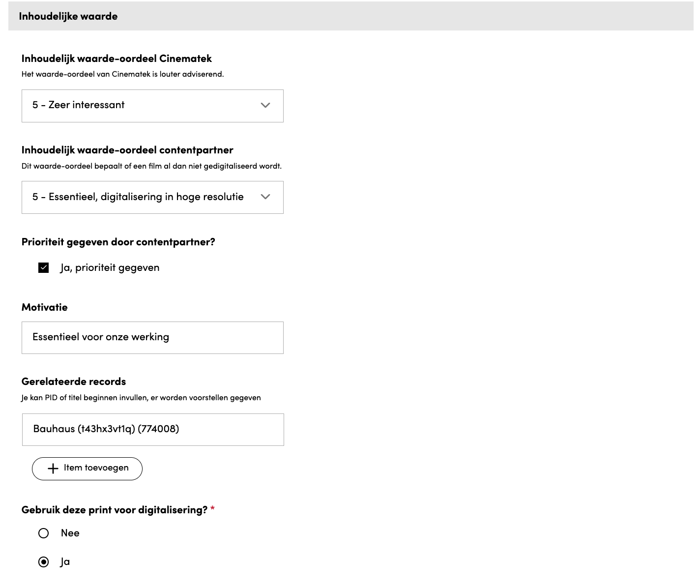The image size is (700, 588).
Task: Click chevron beside 'Essentieel, digitalisering in hoge resolutie'
Action: [x=265, y=197]
